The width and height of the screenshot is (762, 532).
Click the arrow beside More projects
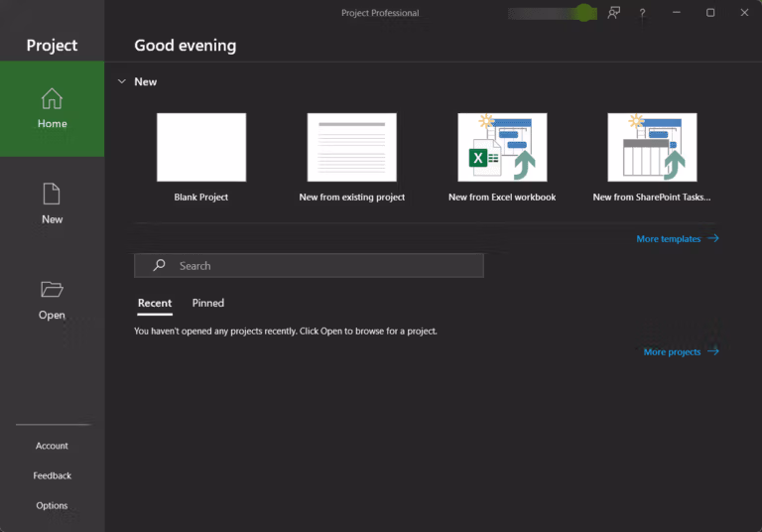coord(713,351)
